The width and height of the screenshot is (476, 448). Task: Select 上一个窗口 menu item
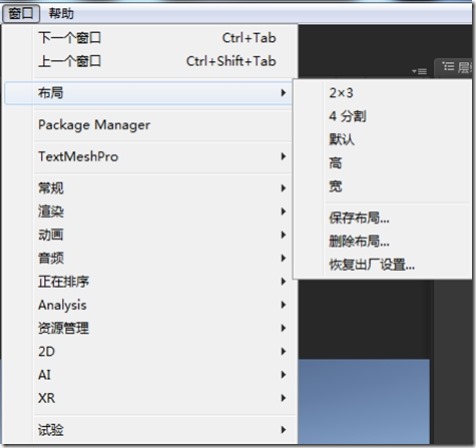pos(149,61)
